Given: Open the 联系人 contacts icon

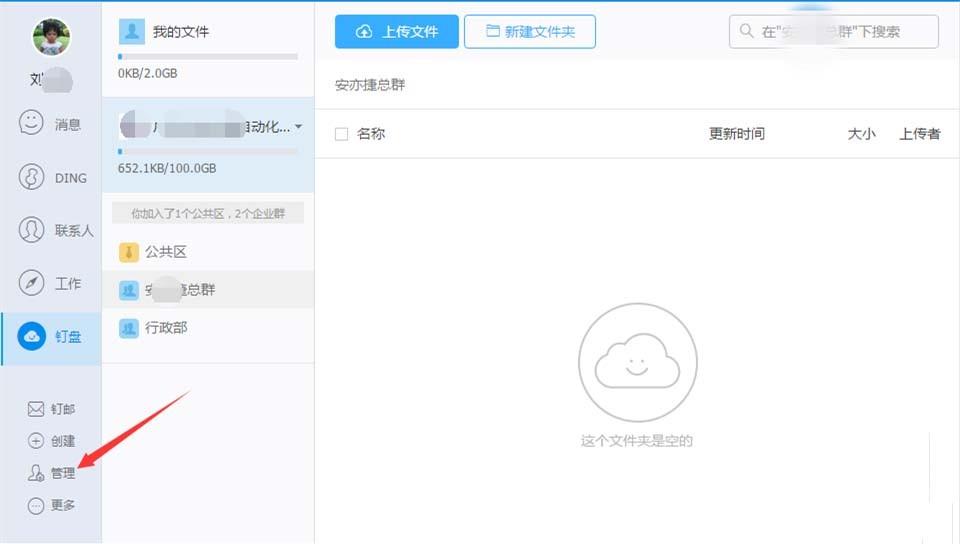Looking at the screenshot, I should click(31, 229).
